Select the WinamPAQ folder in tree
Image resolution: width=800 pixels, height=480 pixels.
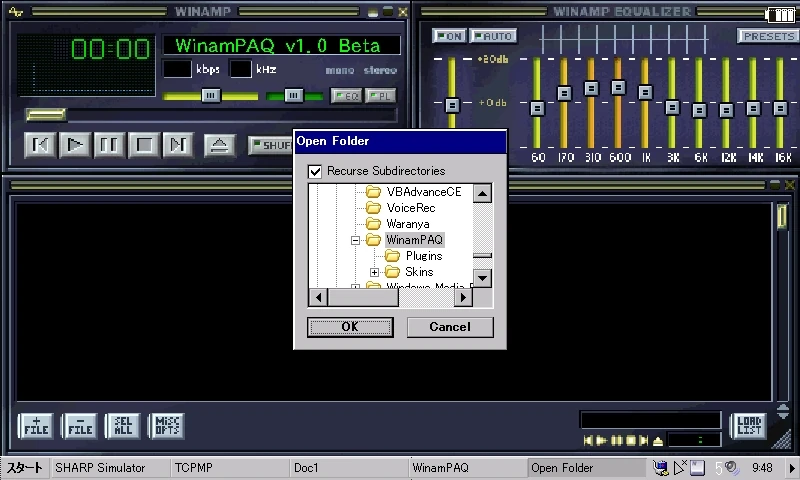click(x=414, y=240)
